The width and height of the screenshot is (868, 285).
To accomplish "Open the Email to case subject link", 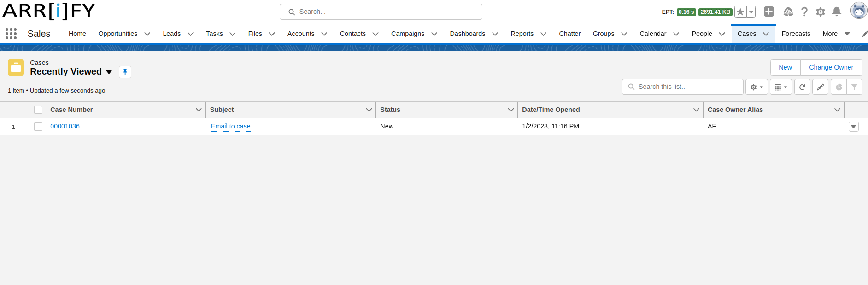I will coord(231,126).
